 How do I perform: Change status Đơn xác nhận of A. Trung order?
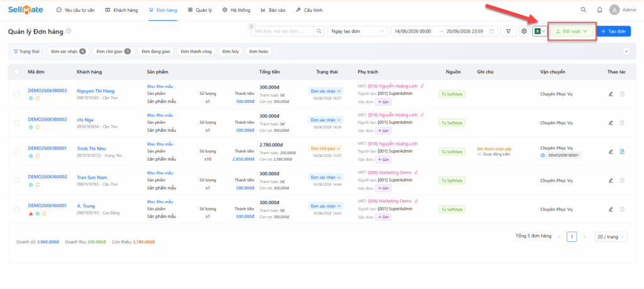click(326, 206)
